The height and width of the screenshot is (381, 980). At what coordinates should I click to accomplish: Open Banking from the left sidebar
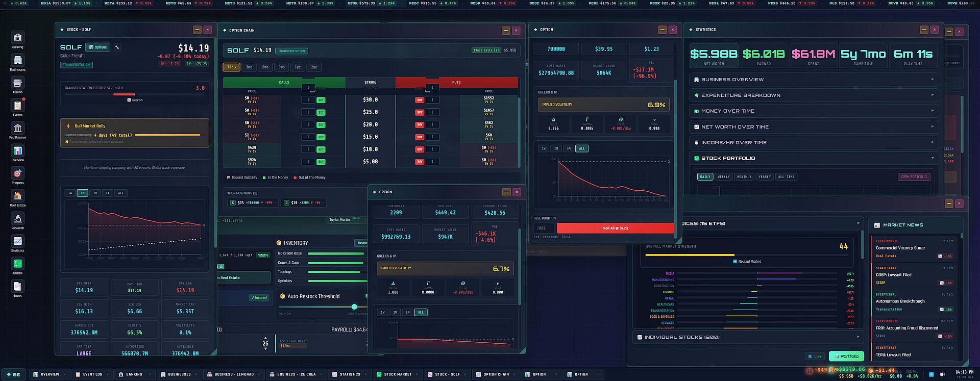(18, 39)
